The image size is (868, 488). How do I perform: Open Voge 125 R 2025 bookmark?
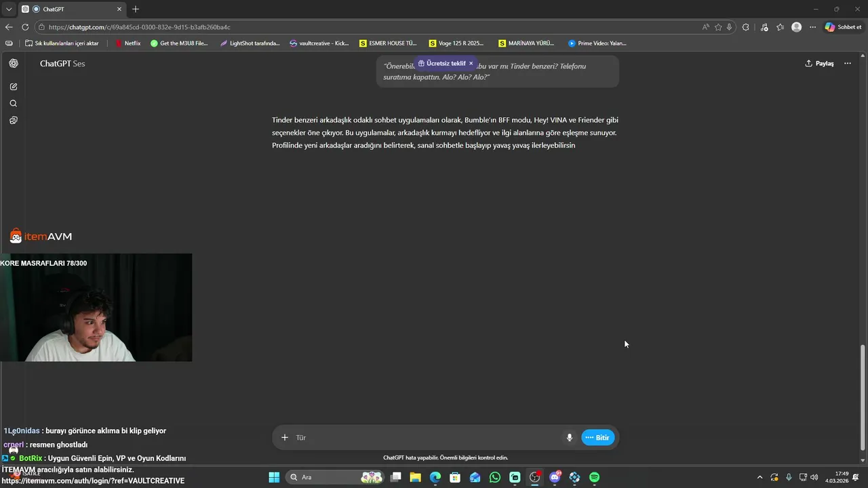click(x=456, y=43)
